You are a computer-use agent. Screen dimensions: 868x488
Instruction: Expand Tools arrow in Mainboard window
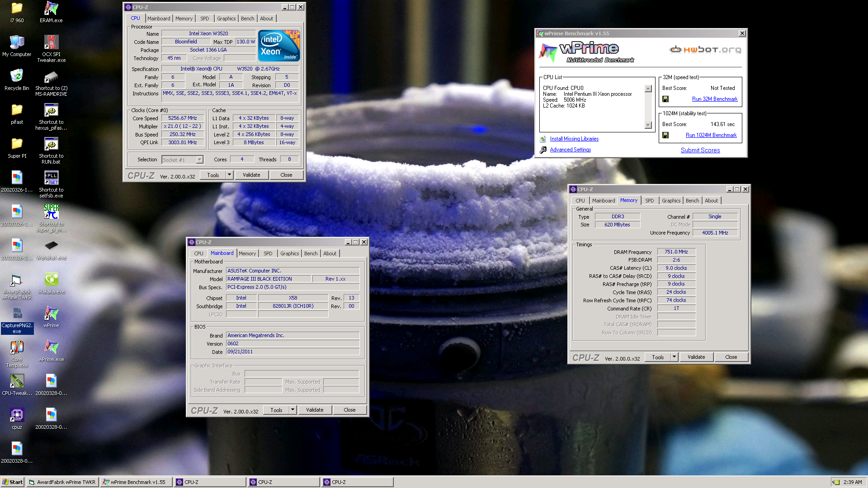click(x=292, y=410)
